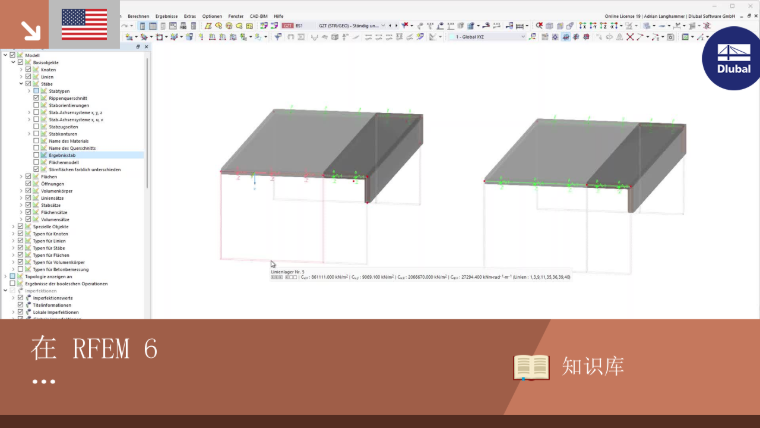Open the Ergebnisse menu

point(166,16)
